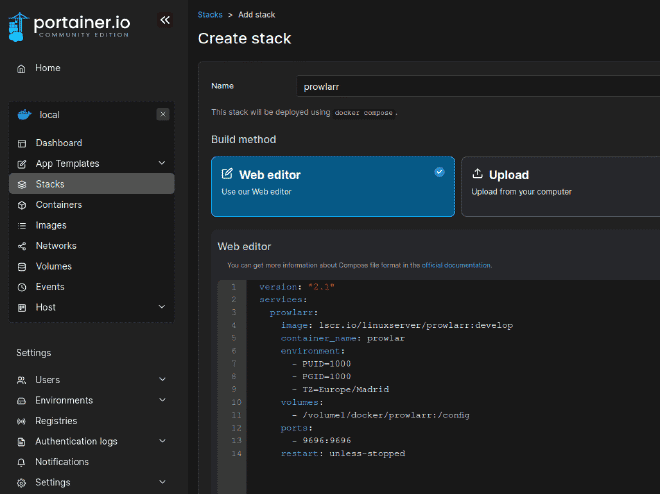Click the Host icon in the sidebar
This screenshot has height=494, width=660.
point(22,308)
